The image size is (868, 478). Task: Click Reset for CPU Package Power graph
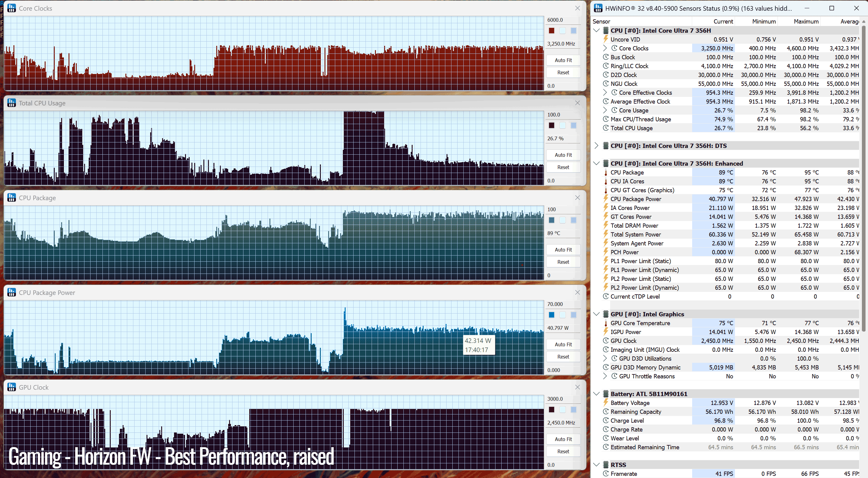point(563,356)
